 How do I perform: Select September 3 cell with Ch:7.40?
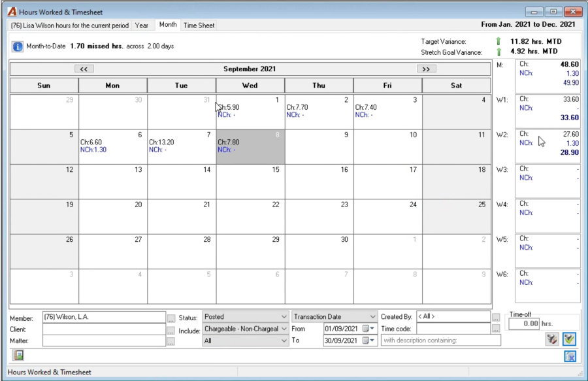tap(387, 112)
